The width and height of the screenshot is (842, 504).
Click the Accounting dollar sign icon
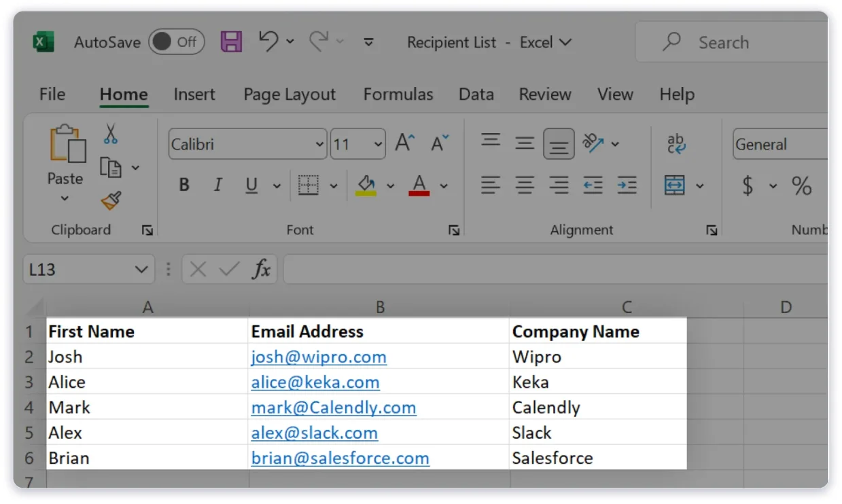click(x=748, y=185)
